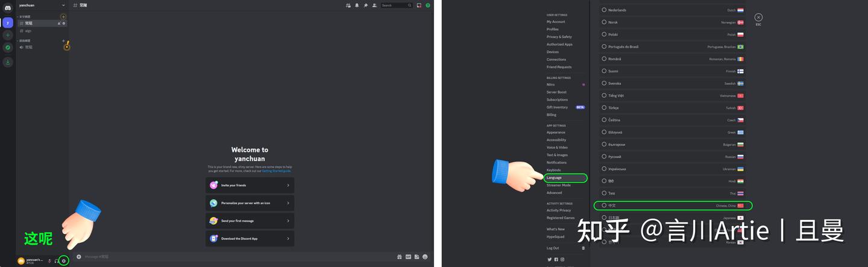868x267 pixels.
Task: Open the Getting Started guide link
Action: tap(276, 171)
